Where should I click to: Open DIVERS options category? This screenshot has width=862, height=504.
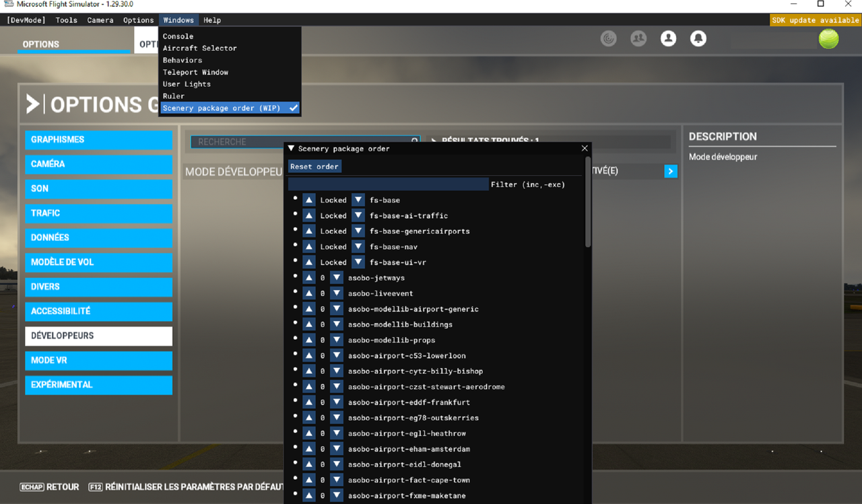coord(99,287)
